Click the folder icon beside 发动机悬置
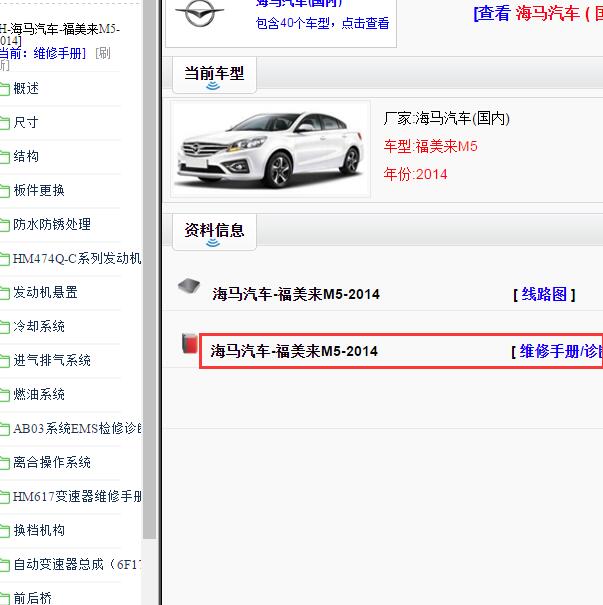Screen dimensions: 603x605 tap(5, 293)
